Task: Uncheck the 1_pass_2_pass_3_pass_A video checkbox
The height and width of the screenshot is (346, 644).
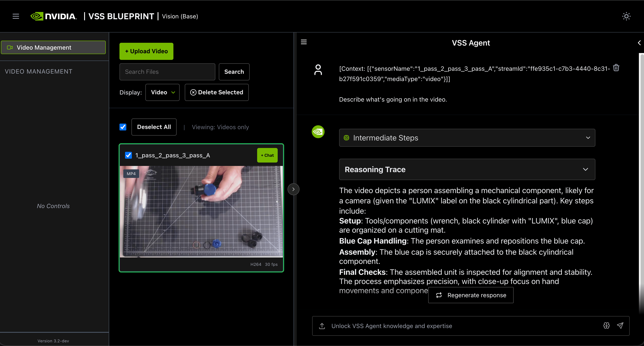Action: tap(128, 155)
